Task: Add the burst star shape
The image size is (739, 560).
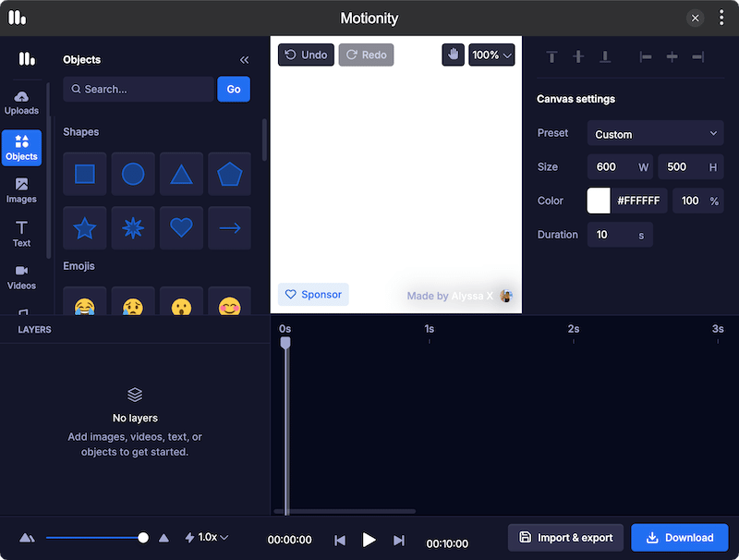Action: point(133,228)
